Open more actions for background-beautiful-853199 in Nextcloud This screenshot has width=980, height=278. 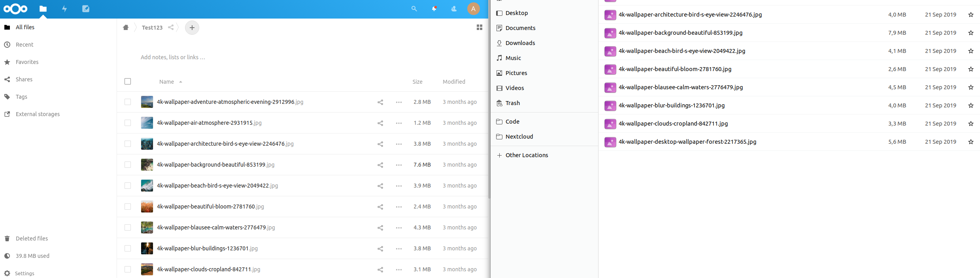pos(399,165)
